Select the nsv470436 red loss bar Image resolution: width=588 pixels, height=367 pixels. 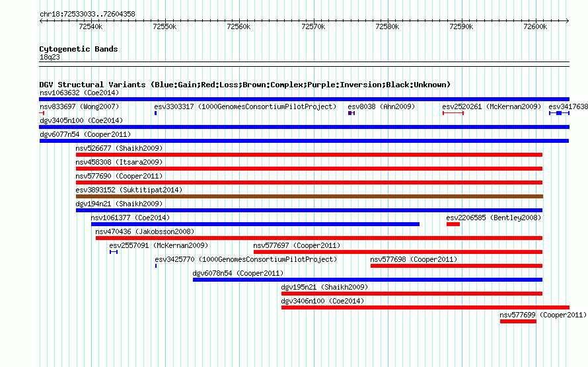pyautogui.click(x=319, y=238)
